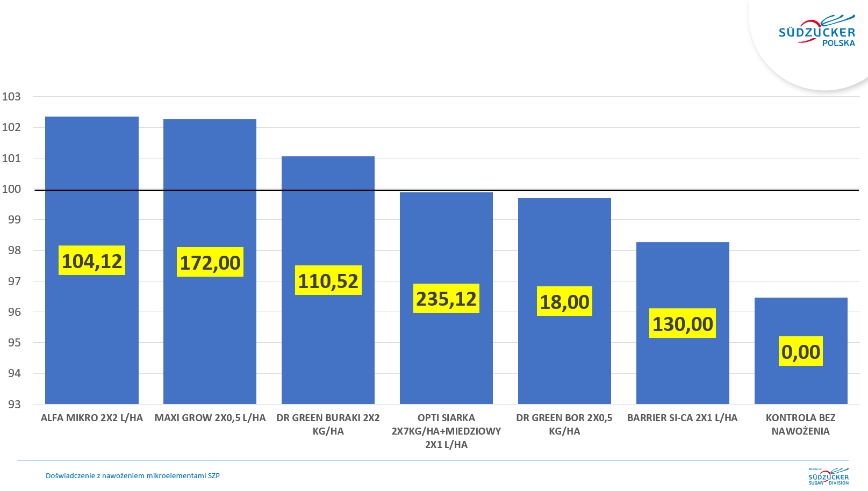The width and height of the screenshot is (868, 491).
Task: Click the MAXI GROW 2X0,5 L/HA axis label
Action: tap(210, 418)
